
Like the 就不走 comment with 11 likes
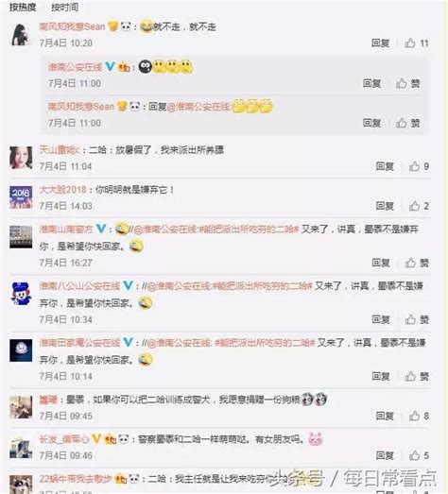[x=417, y=43]
